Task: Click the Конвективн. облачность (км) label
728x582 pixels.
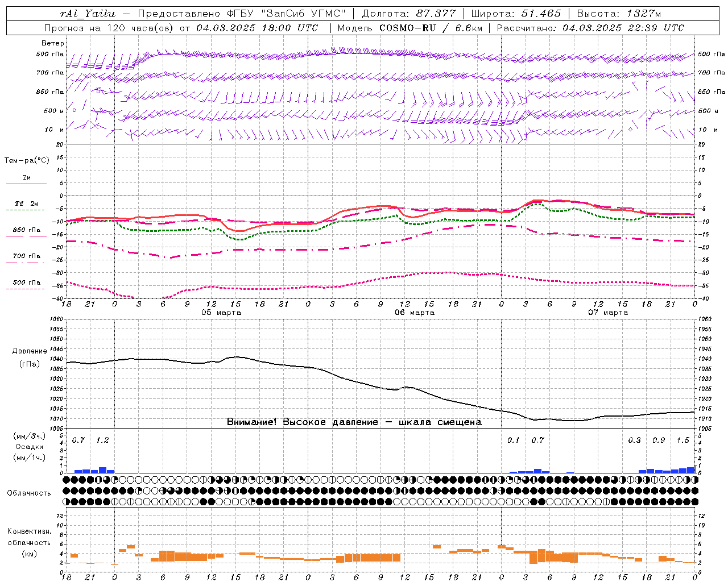Action: (29, 542)
